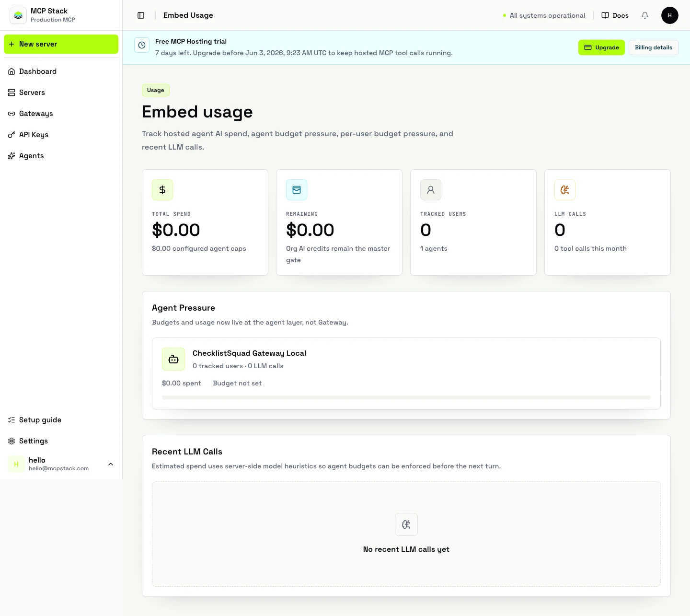Click the dollar icon on Total Spend card
690x616 pixels.
162,190
